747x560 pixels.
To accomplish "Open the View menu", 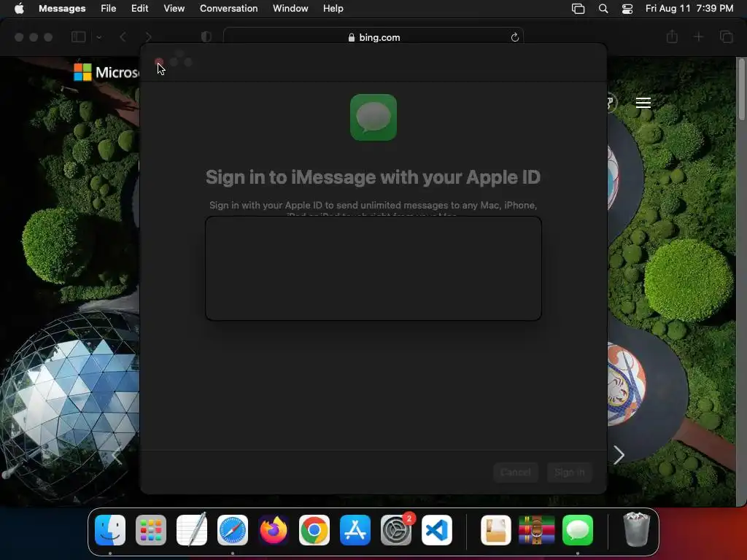I will (174, 9).
